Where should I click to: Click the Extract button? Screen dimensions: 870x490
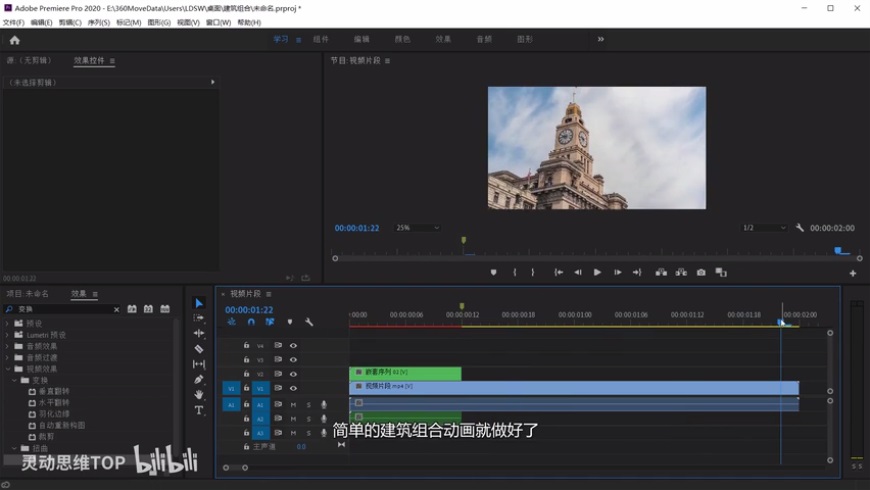[681, 272]
